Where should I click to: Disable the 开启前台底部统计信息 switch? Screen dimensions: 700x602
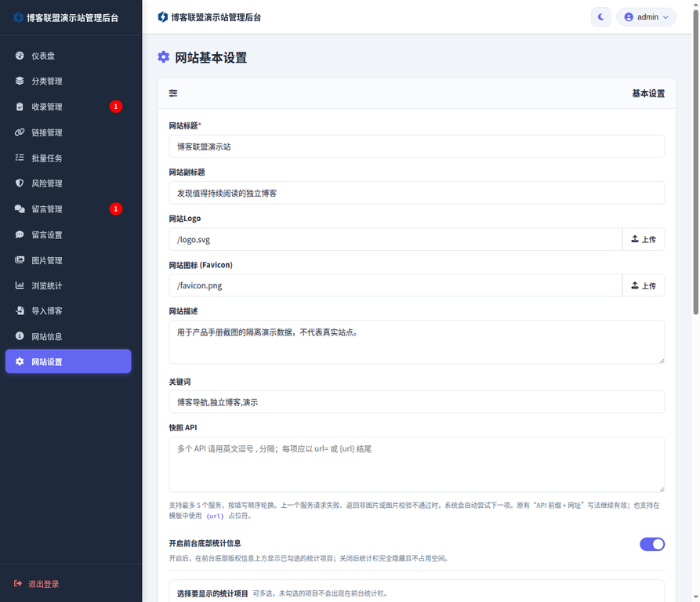click(x=651, y=544)
